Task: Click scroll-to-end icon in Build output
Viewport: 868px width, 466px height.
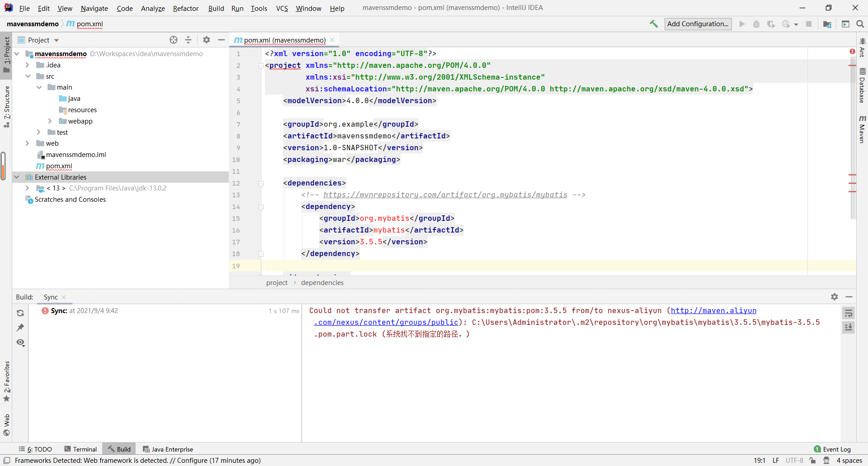Action: click(x=849, y=327)
